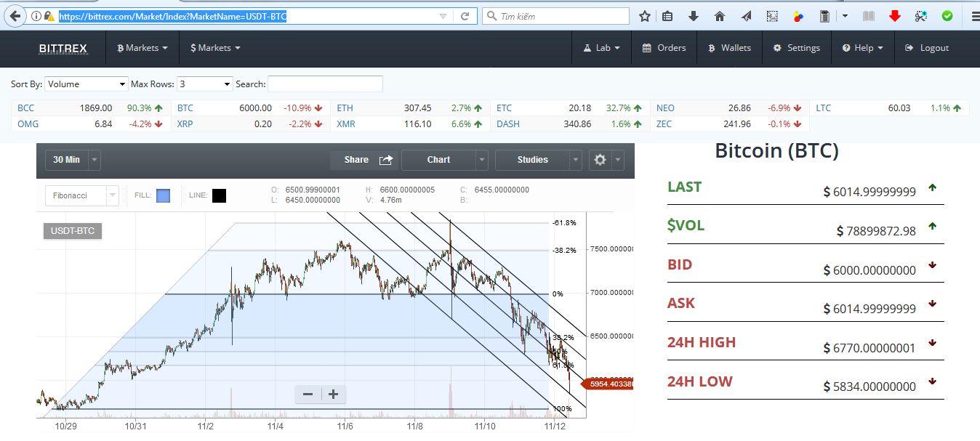Click the Lab flask icon
The width and height of the screenshot is (980, 441).
pos(588,48)
